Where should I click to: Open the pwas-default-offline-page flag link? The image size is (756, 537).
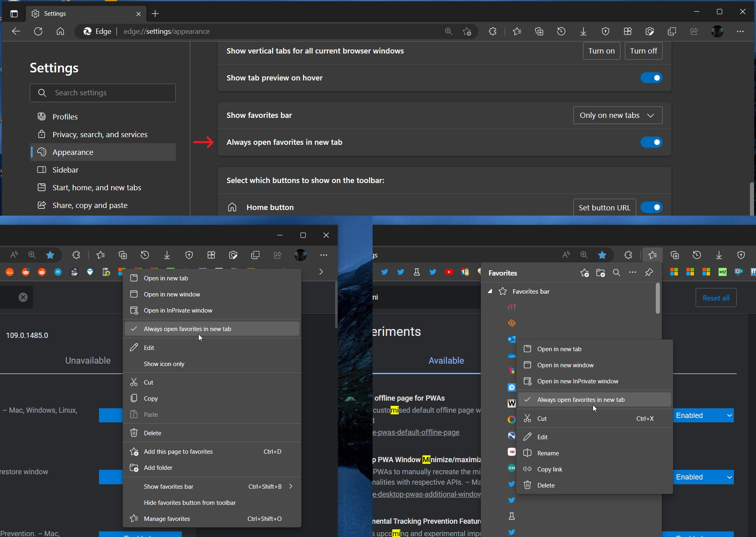416,432
